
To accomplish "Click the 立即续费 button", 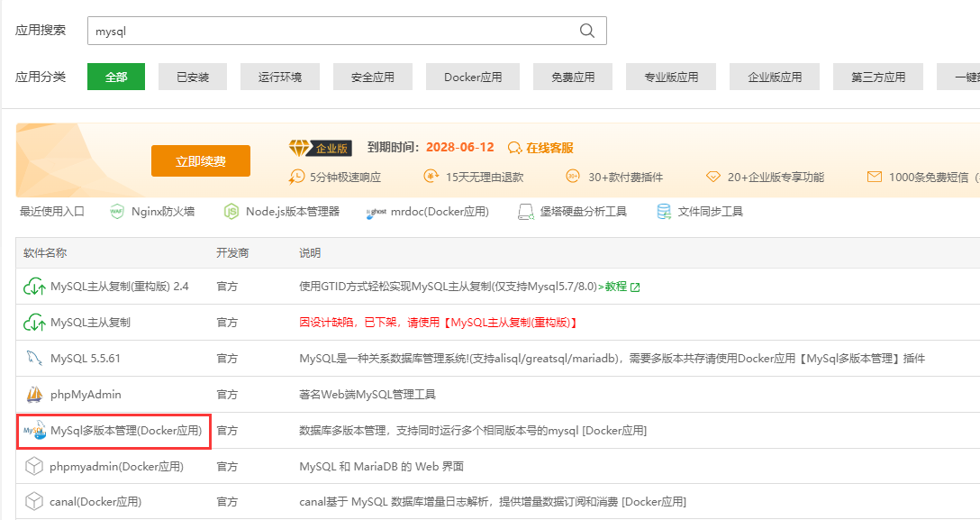I will pos(201,161).
